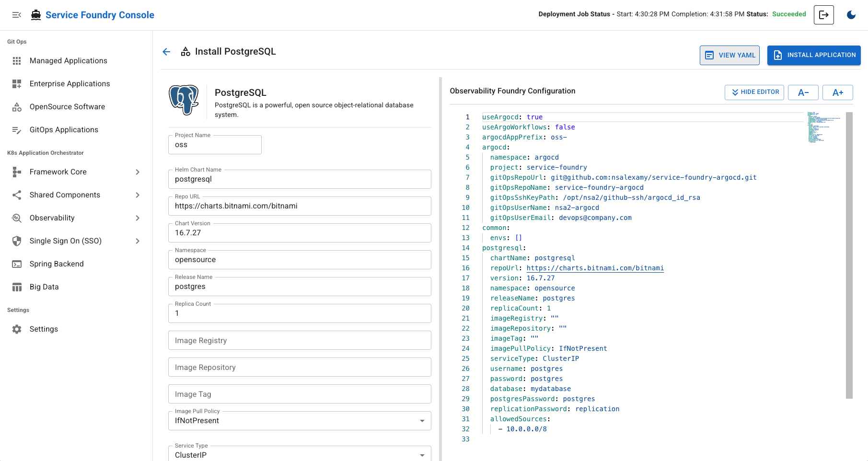Click the Image Repository field
This screenshot has width=868, height=461.
click(300, 367)
